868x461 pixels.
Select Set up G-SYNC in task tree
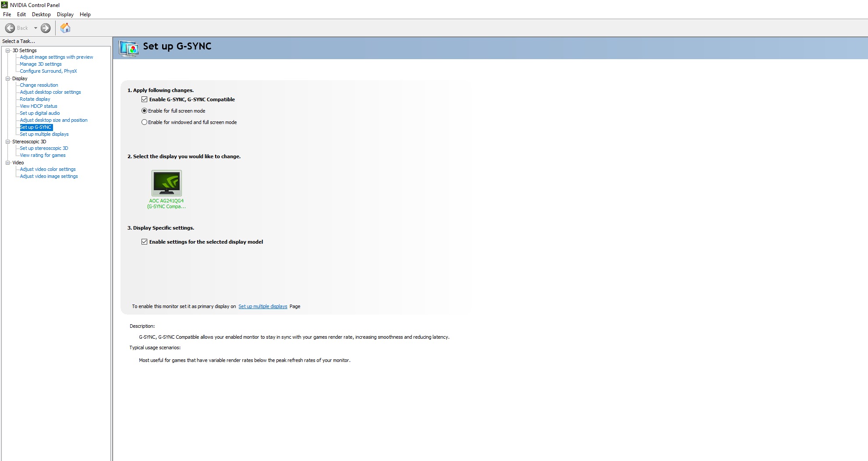click(36, 127)
